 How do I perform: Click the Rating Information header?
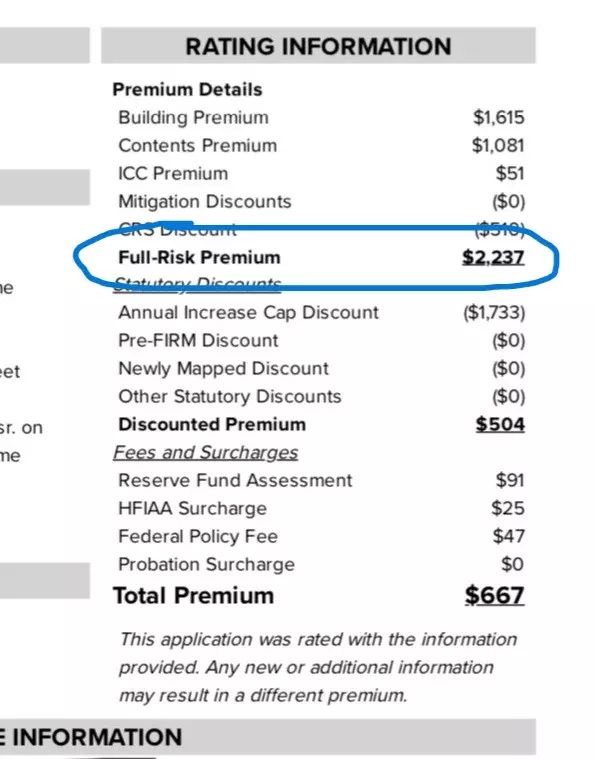click(318, 46)
